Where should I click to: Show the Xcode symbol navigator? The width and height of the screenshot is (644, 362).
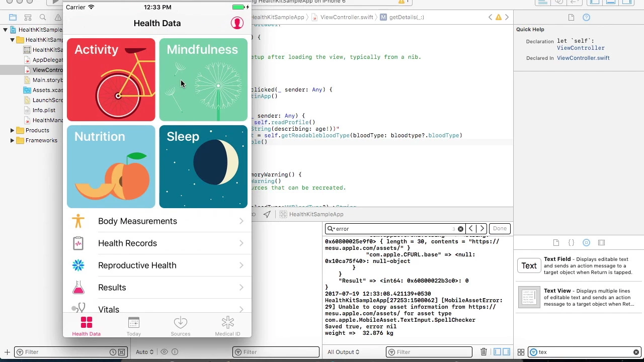[28, 17]
